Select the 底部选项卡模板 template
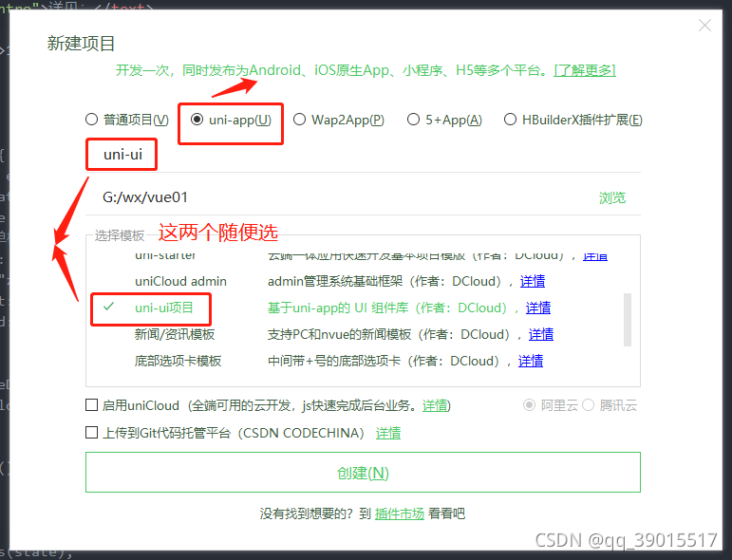 coord(178,362)
